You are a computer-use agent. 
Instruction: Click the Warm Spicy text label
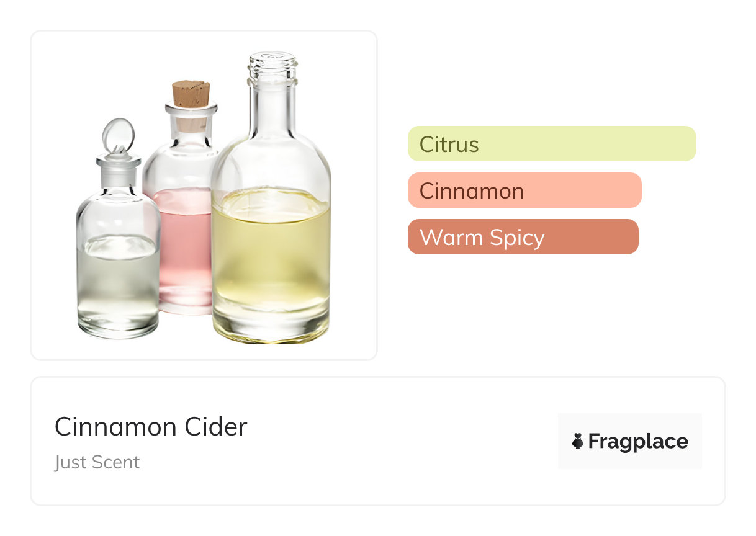click(x=482, y=237)
